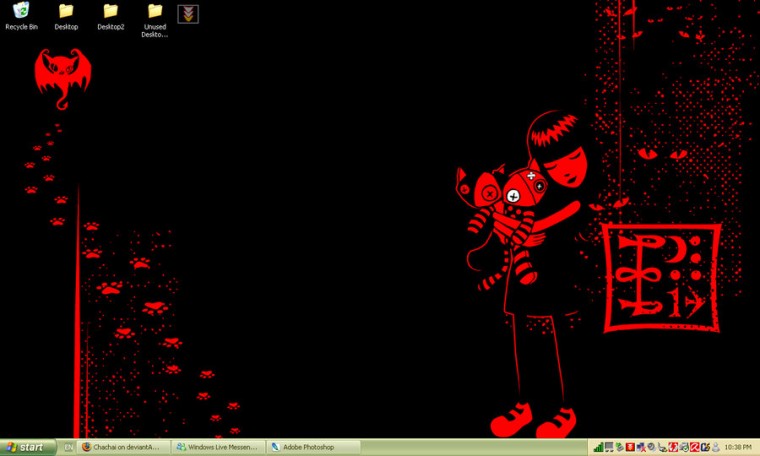Image resolution: width=760 pixels, height=456 pixels.
Task: Open the Windows Start menu
Action: click(x=28, y=447)
